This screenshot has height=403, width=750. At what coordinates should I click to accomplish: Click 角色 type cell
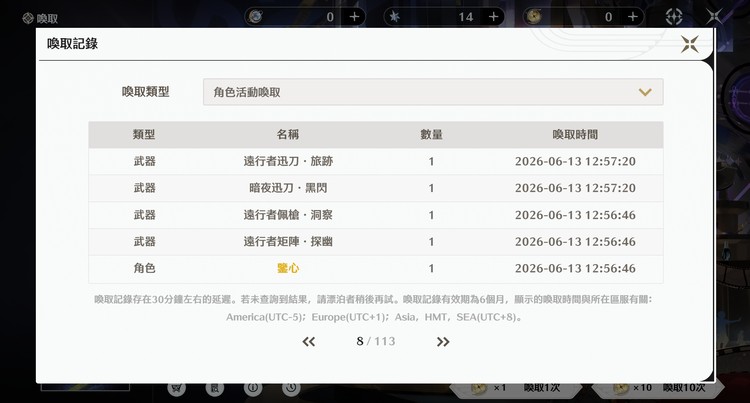click(144, 268)
